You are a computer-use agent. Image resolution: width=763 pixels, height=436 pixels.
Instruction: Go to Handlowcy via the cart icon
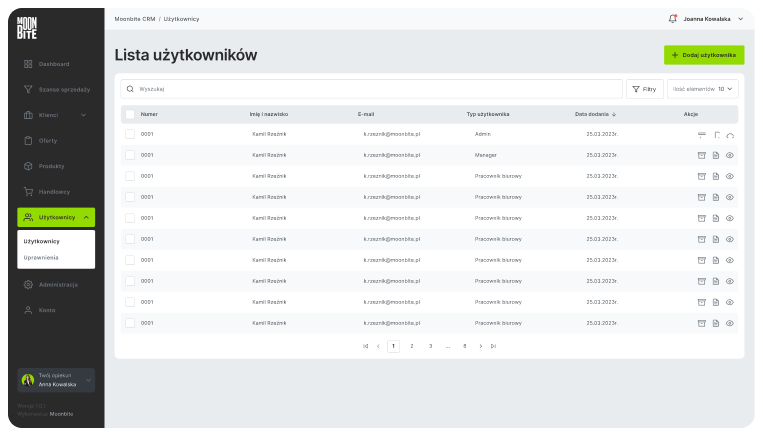click(x=54, y=191)
